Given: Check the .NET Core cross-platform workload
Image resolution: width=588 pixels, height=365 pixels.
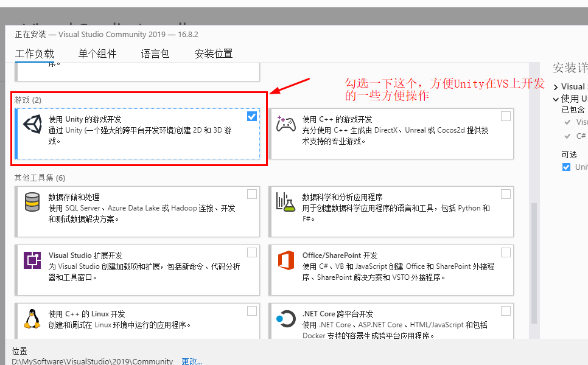Looking at the screenshot, I should coord(506,311).
